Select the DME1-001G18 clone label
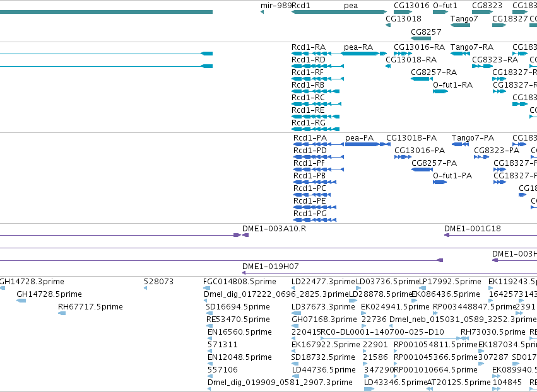This screenshot has height=392, width=537. tap(473, 229)
